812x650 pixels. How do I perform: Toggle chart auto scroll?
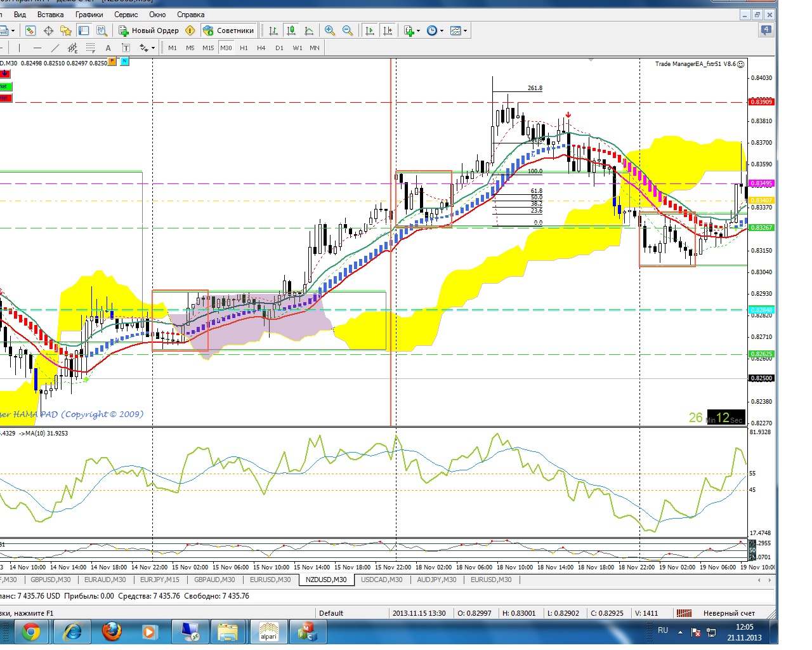coord(370,30)
